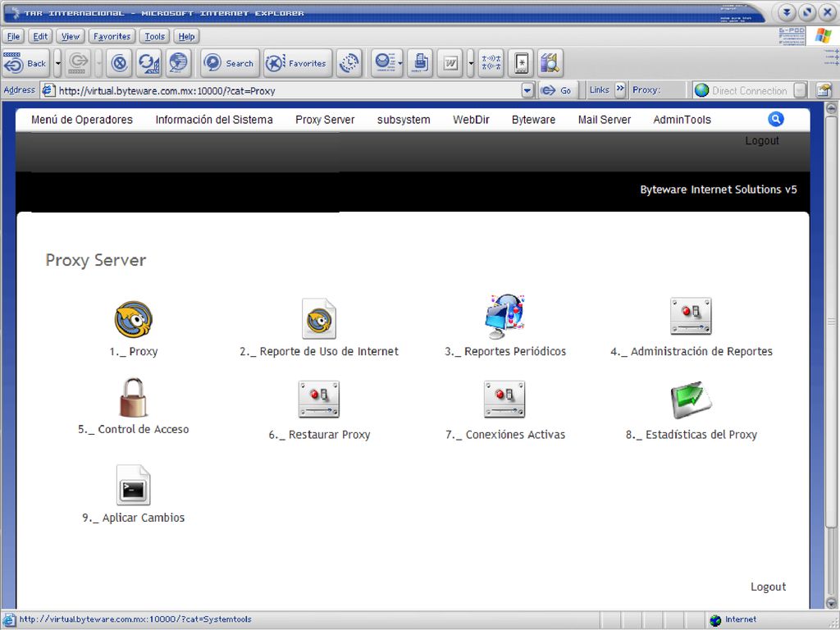Open the Favorites menu in menu bar
The image size is (840, 630).
(x=112, y=36)
